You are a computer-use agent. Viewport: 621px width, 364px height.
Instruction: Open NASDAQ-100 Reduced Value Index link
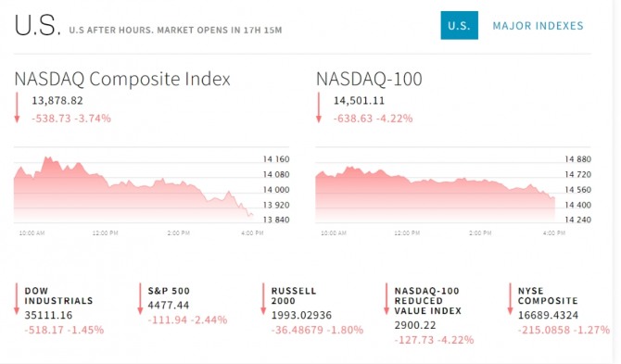pos(427,301)
